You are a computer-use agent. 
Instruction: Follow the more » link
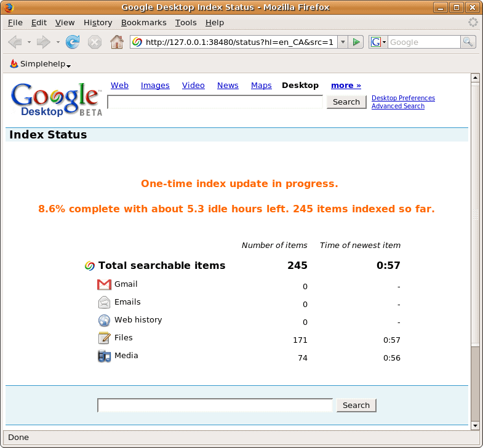click(x=346, y=86)
